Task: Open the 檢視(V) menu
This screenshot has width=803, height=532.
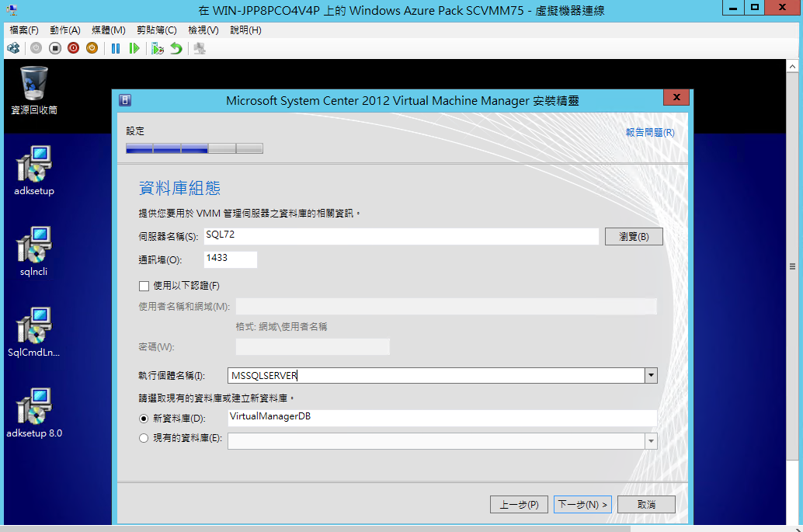Action: click(203, 30)
